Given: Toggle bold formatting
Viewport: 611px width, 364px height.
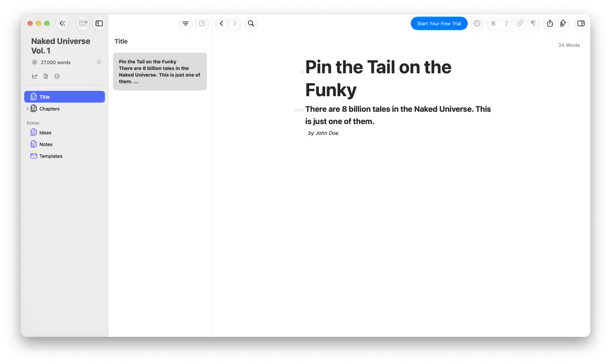Looking at the screenshot, I should click(x=493, y=23).
